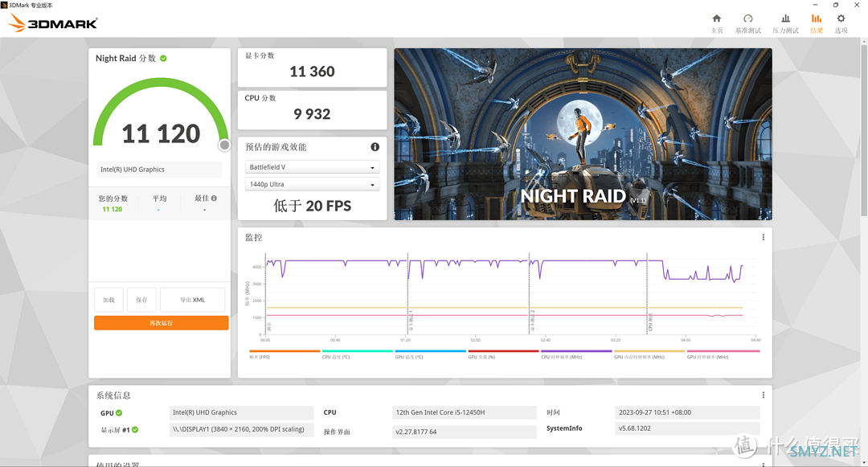Image resolution: width=868 pixels, height=467 pixels.
Task: Click the 导出 XML export button
Action: tap(193, 300)
